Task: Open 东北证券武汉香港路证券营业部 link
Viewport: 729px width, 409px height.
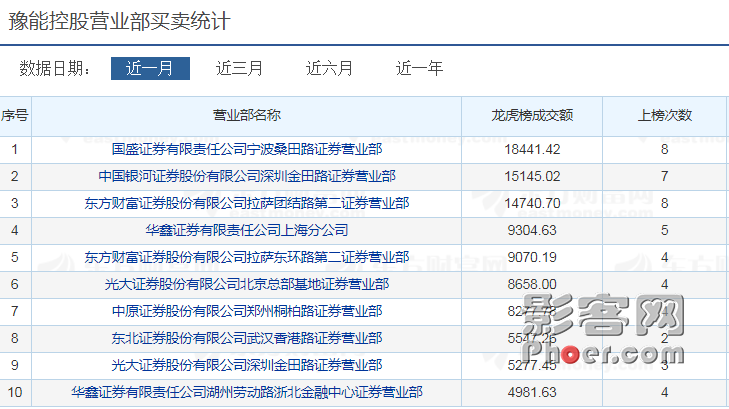Action: tap(247, 338)
